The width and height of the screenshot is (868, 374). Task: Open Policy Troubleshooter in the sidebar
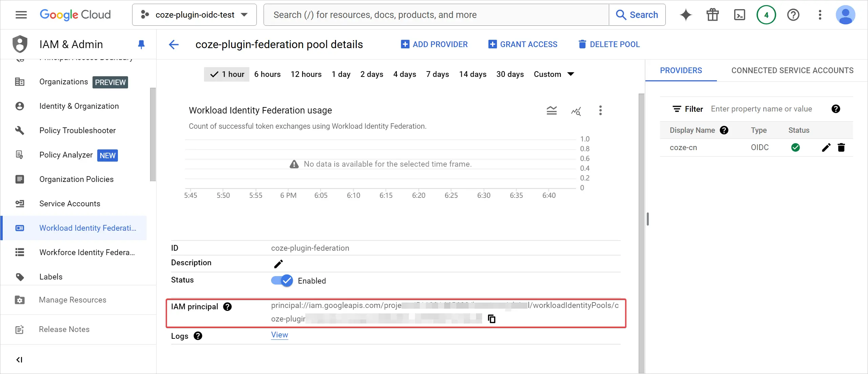[74, 130]
